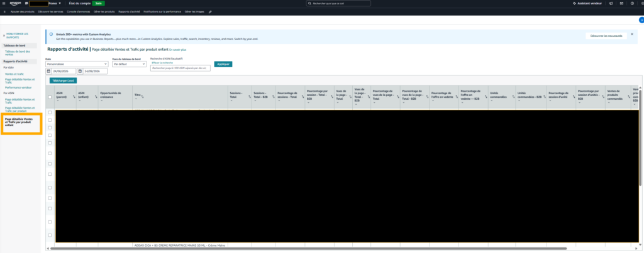Dismiss the Custom Analytics info banner
This screenshot has width=644, height=253.
tap(631, 34)
